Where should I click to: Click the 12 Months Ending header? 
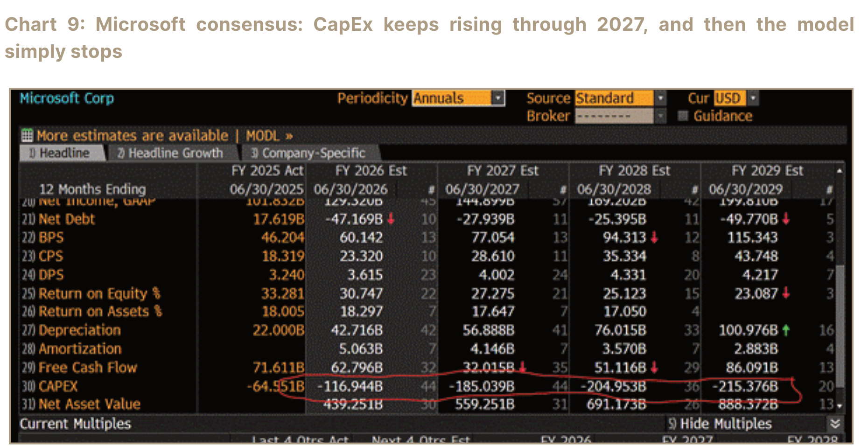pos(92,189)
